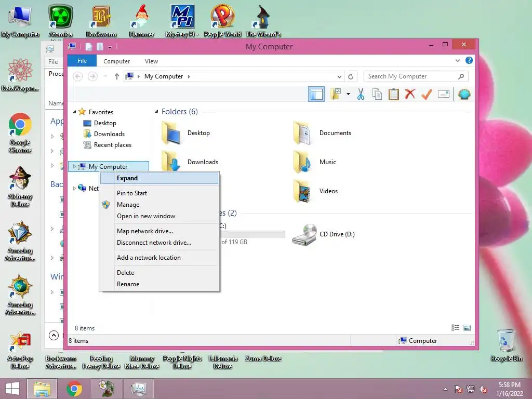Click the mail envelope toolbar icon
Image resolution: width=532 pixels, height=399 pixels.
point(444,94)
